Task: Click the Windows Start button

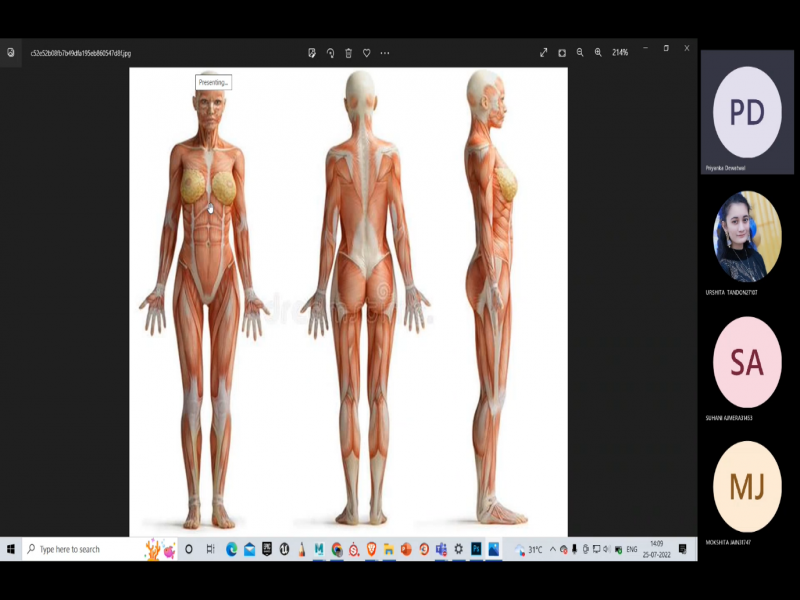Action: click(11, 549)
